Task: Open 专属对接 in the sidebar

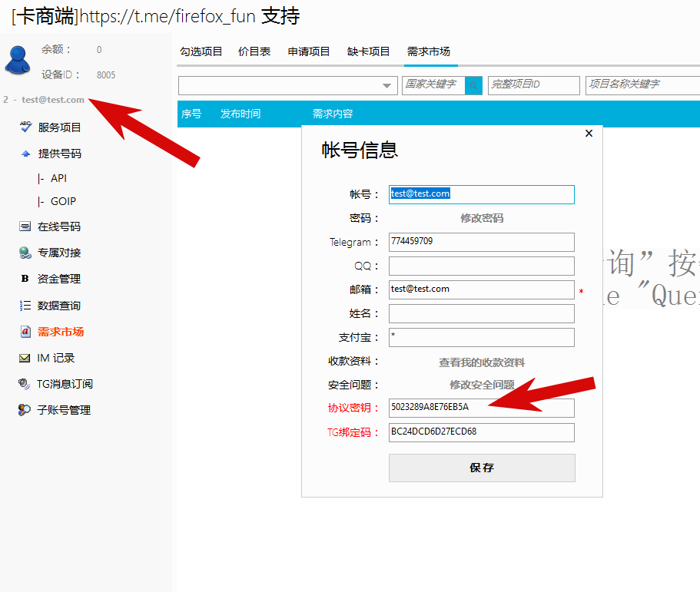Action: [59, 253]
